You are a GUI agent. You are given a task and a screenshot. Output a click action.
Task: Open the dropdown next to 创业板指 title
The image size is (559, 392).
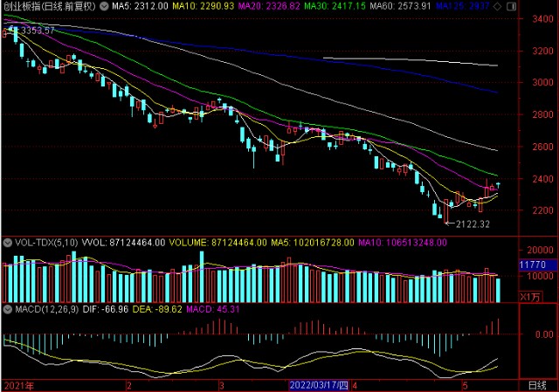104,6
